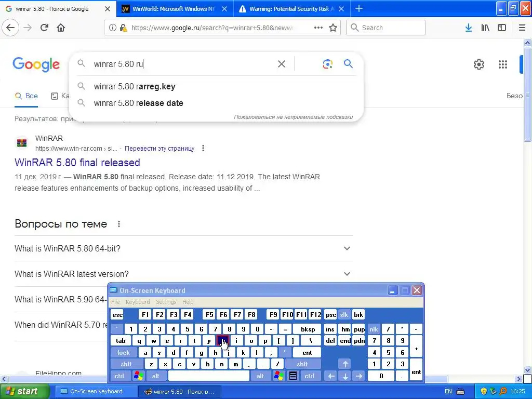Image resolution: width=532 pixels, height=399 pixels.
Task: Open the "WinRAR 5.80 final released" result link
Action: tap(77, 163)
